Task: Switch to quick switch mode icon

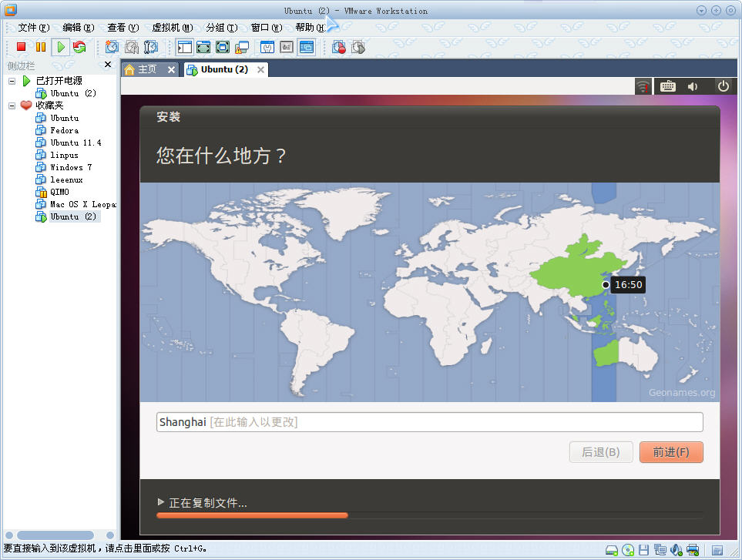Action: point(203,47)
